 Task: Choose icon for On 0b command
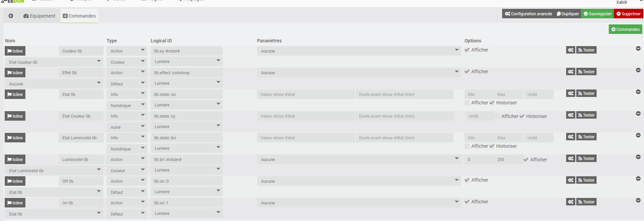click(15, 203)
